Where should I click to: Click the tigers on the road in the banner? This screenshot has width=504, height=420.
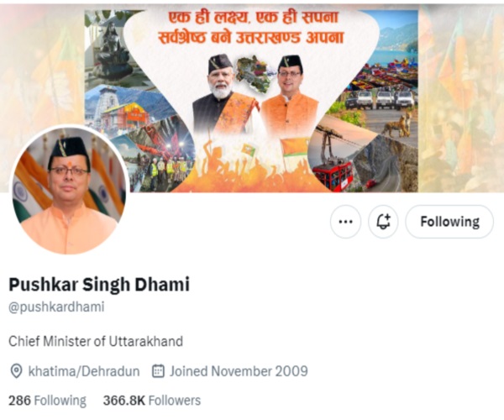(x=396, y=124)
